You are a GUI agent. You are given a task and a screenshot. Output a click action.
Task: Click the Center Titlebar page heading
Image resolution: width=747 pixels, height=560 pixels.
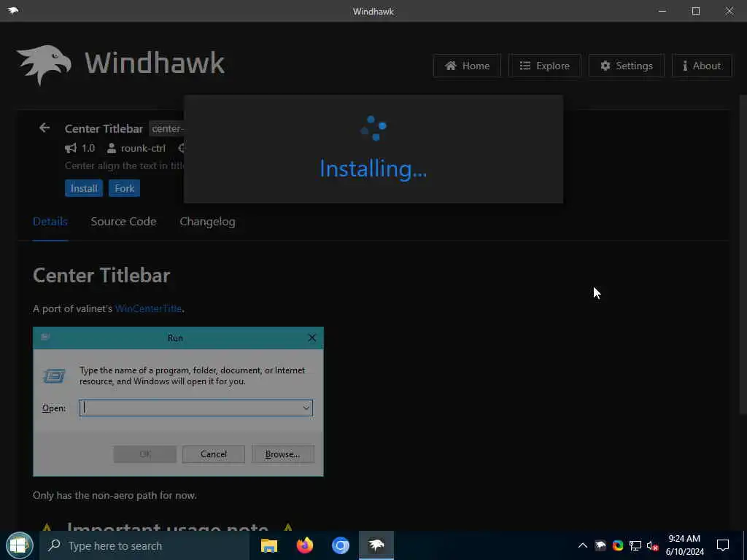pyautogui.click(x=101, y=275)
